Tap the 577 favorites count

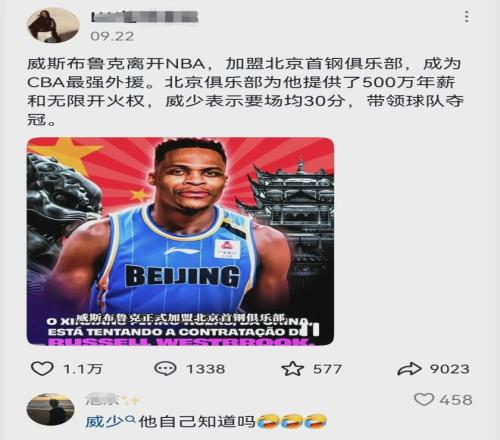tap(327, 369)
